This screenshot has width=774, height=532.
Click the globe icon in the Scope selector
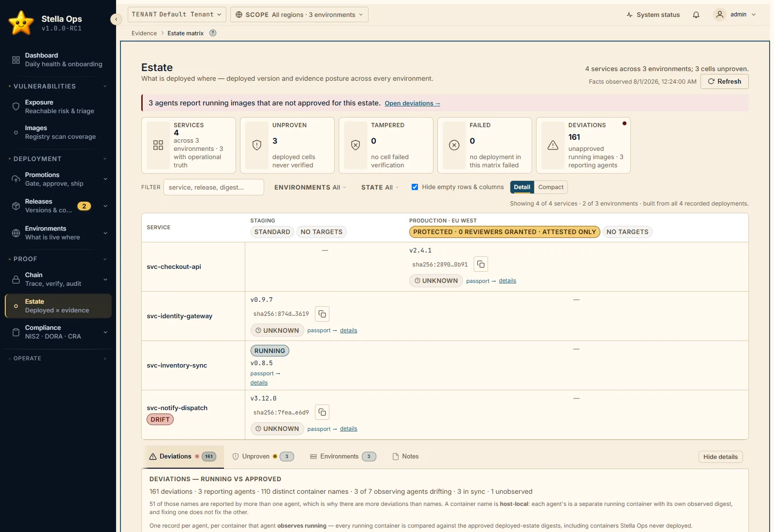[239, 15]
